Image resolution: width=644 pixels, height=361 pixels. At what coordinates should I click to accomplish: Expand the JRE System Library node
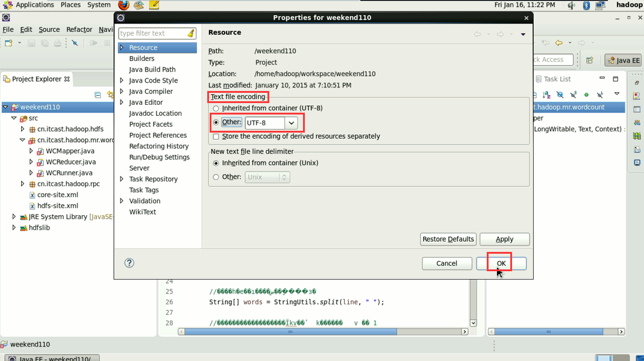pos(14,216)
